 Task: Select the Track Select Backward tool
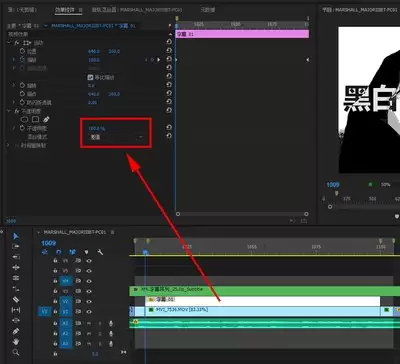(x=16, y=257)
